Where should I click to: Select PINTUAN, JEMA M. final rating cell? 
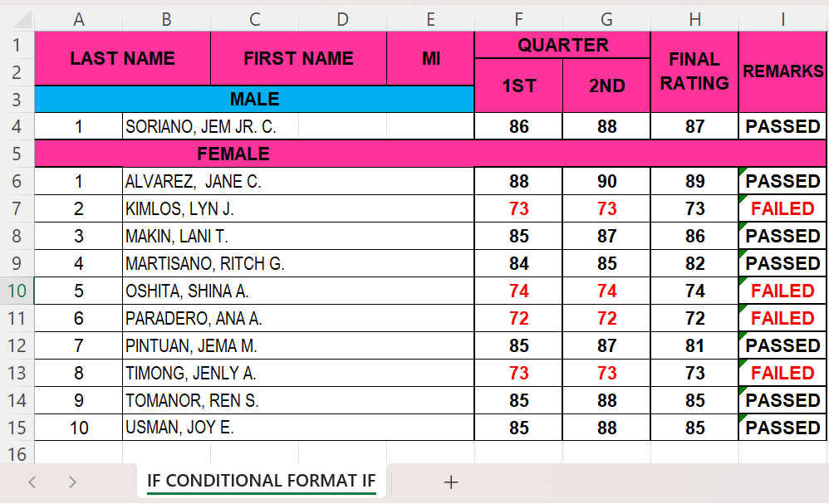(694, 345)
